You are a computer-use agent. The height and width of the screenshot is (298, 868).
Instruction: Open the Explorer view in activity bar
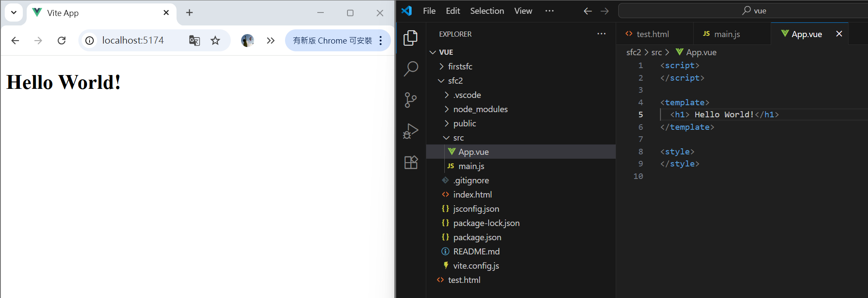point(411,38)
